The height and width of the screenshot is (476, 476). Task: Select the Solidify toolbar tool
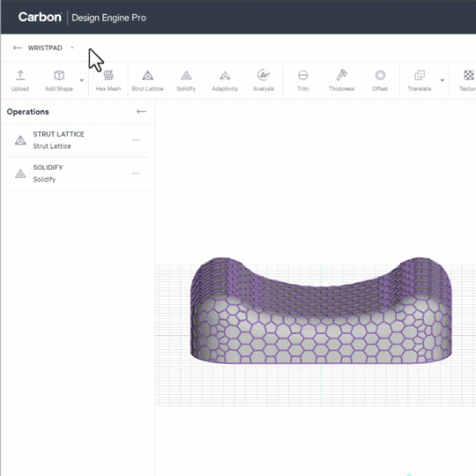(186, 80)
